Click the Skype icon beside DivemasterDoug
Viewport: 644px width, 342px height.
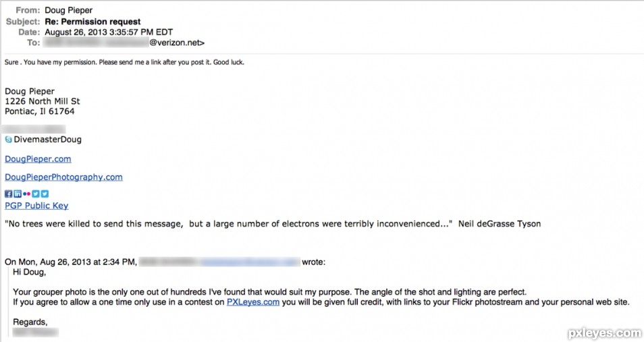pos(9,140)
